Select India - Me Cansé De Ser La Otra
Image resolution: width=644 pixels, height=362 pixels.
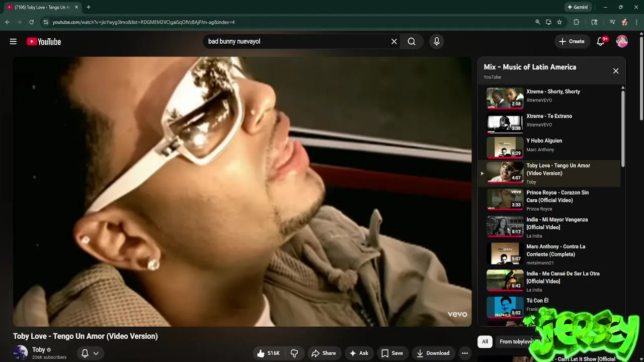(549, 282)
